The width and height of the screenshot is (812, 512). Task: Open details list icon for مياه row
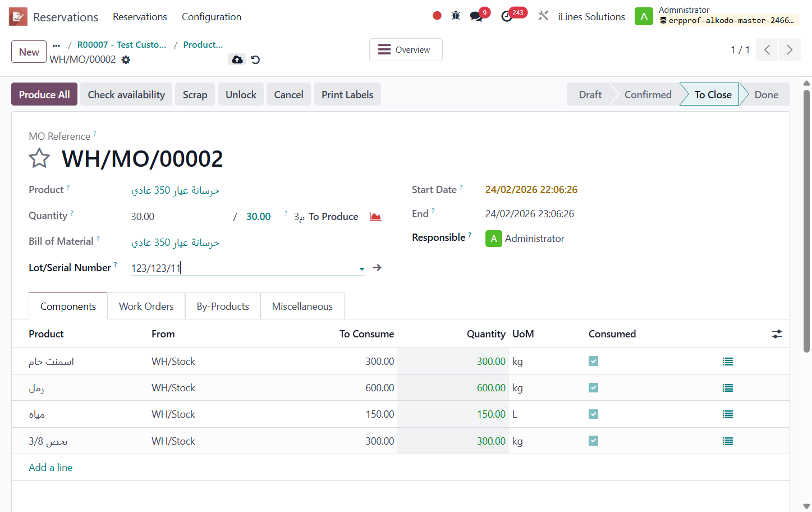click(x=728, y=414)
